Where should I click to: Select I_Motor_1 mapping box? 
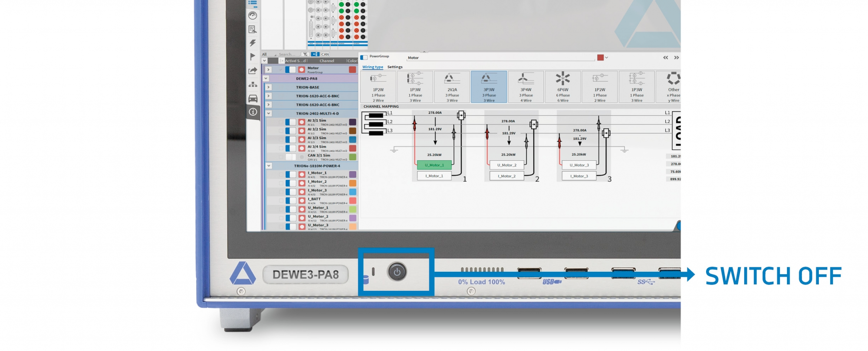click(x=434, y=176)
